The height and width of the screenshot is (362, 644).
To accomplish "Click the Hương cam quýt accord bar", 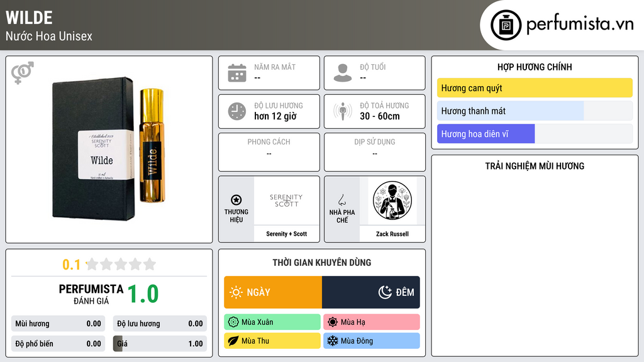I will pos(535,88).
